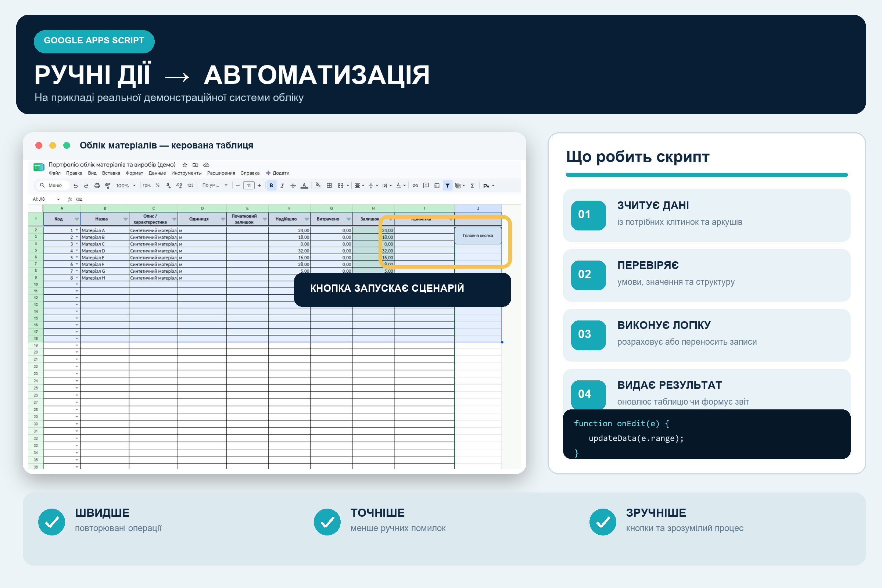Add a comment via comment icon
Image resolution: width=882 pixels, height=588 pixels.
[x=426, y=185]
